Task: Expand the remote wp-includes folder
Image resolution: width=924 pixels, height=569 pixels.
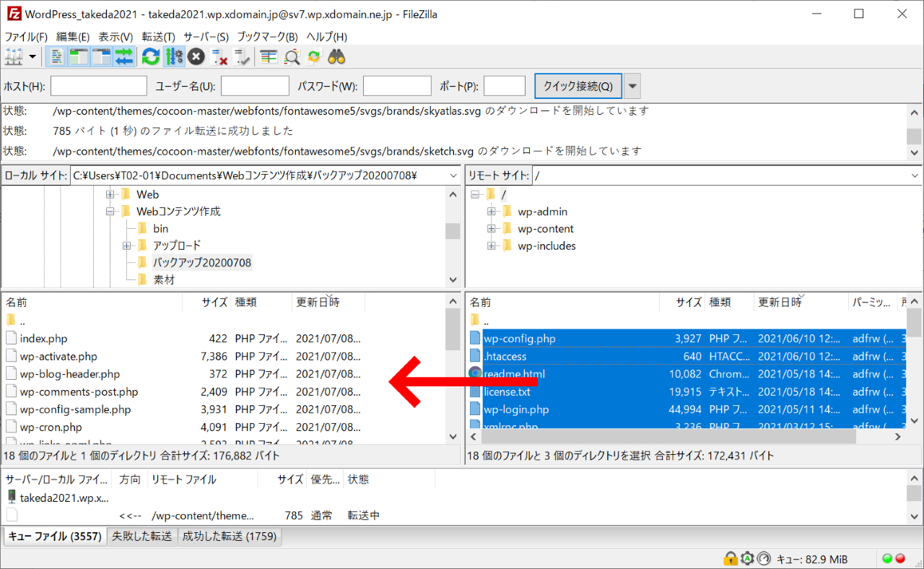Action: tap(492, 246)
